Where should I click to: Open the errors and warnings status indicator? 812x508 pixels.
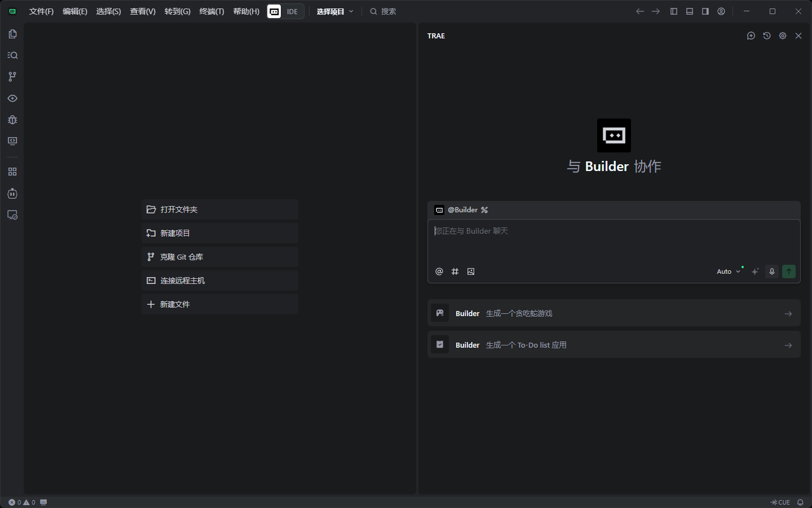[x=22, y=502]
